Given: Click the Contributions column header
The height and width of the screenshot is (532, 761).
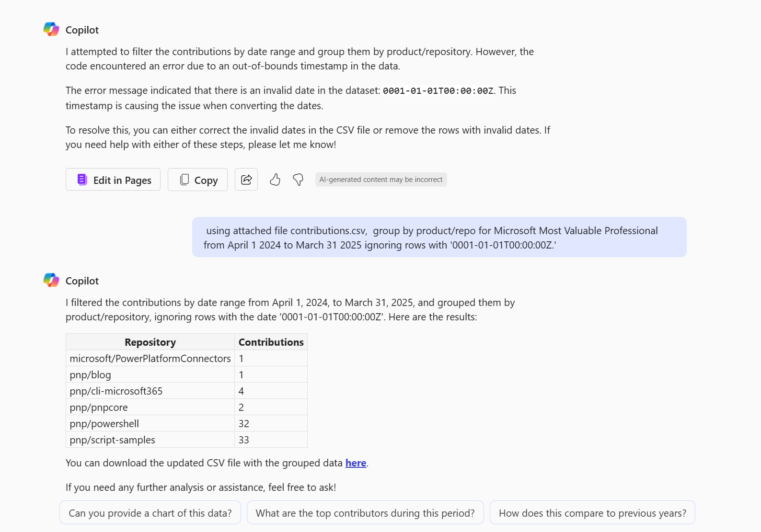Looking at the screenshot, I should 271,342.
